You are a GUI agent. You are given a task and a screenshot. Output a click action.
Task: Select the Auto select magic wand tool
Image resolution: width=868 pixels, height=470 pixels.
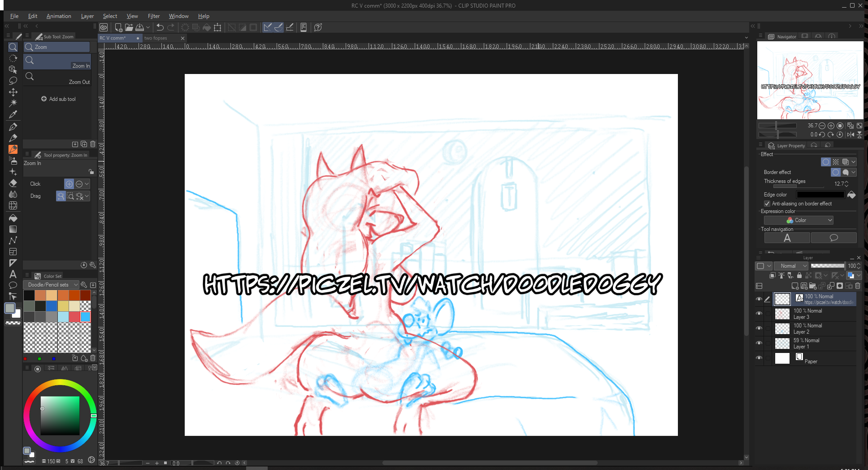(13, 103)
